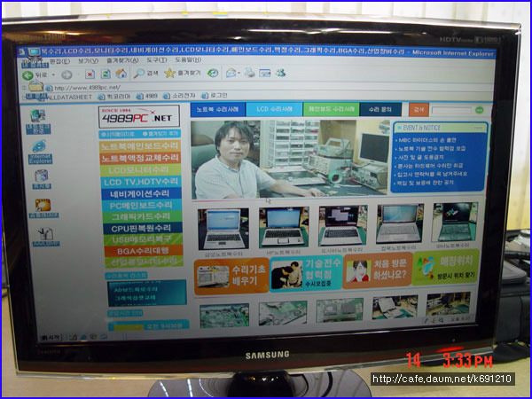Open Favorites (즐겨찾기) star button

pyautogui.click(x=183, y=73)
